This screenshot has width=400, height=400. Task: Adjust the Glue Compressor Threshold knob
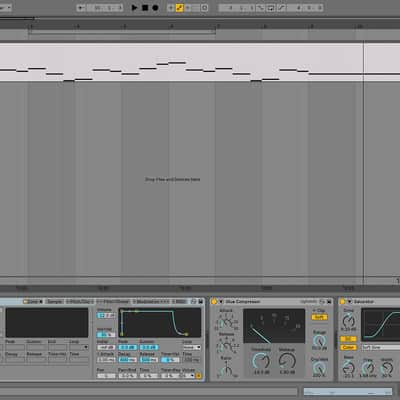pos(261,361)
